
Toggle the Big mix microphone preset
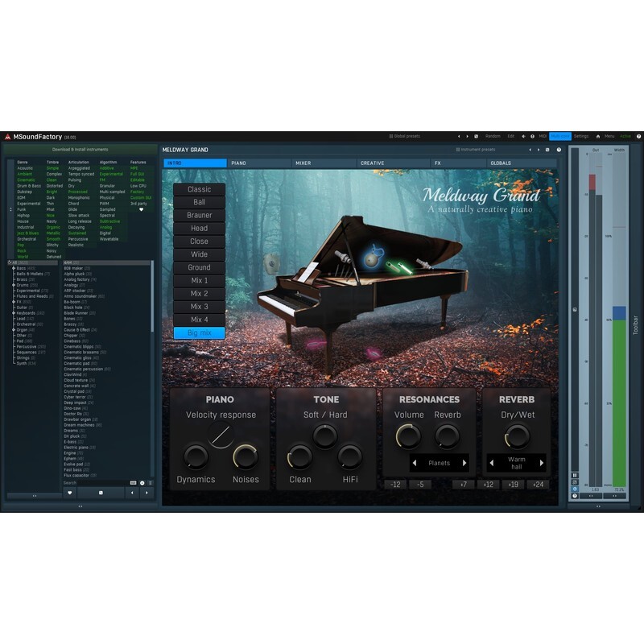coord(199,332)
